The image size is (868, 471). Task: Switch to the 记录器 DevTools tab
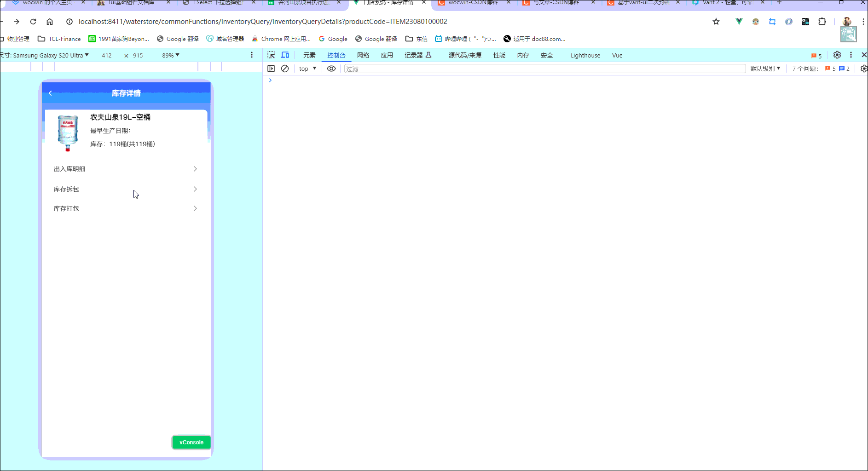[418, 55]
